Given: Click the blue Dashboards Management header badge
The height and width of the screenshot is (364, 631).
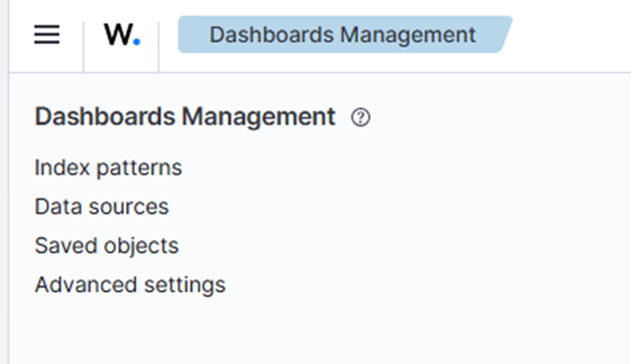Looking at the screenshot, I should click(343, 35).
